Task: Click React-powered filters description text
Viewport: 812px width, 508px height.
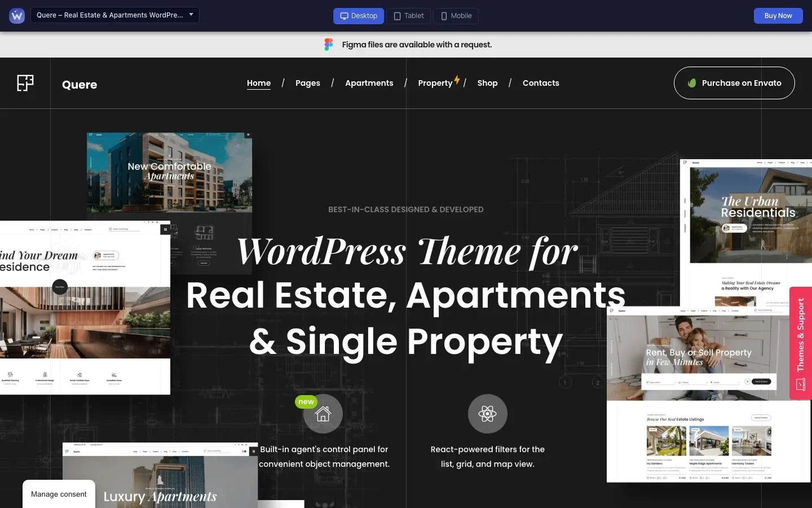Action: point(488,457)
